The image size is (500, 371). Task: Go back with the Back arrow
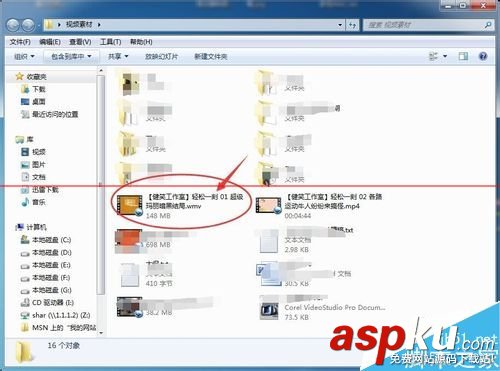(x=14, y=25)
